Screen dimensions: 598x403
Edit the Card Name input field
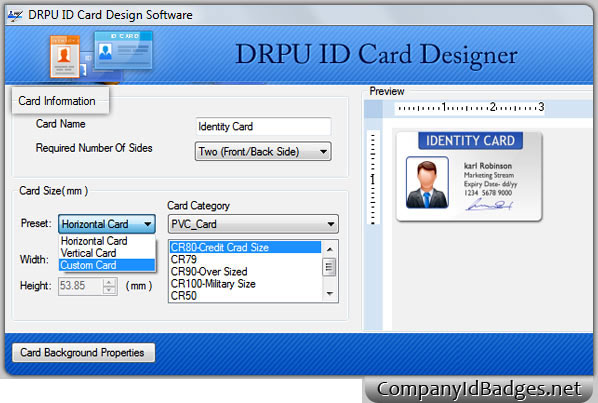pos(263,127)
